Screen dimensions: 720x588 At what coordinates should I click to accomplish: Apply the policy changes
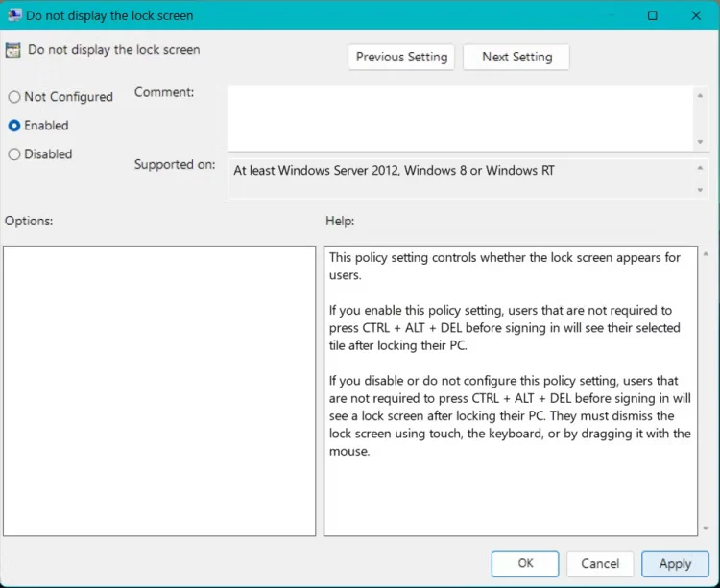(x=675, y=564)
